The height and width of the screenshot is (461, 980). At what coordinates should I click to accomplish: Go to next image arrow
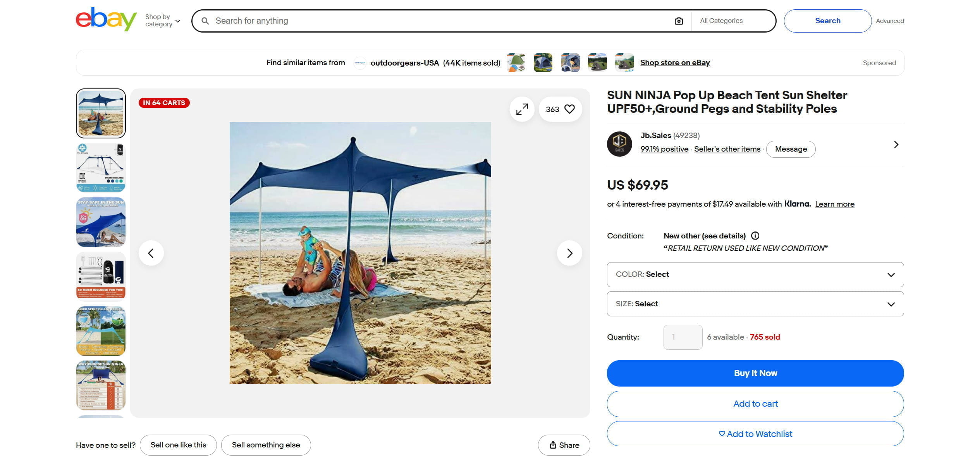click(569, 253)
